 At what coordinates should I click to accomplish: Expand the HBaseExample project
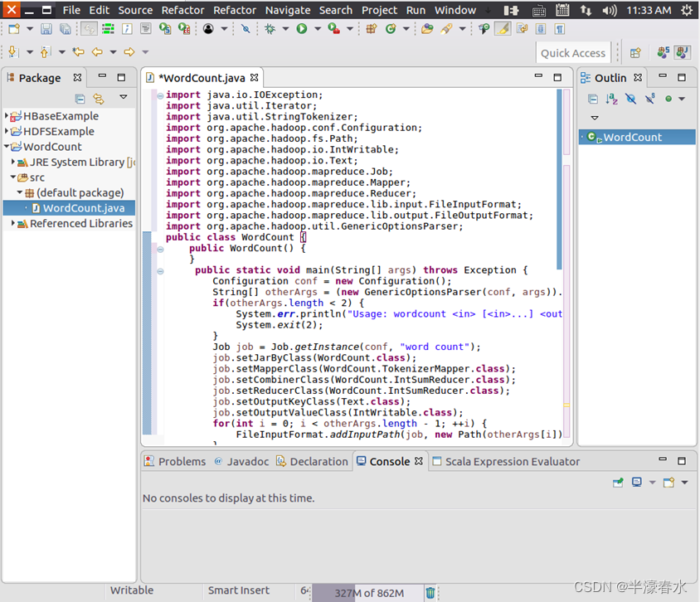pyautogui.click(x=7, y=116)
